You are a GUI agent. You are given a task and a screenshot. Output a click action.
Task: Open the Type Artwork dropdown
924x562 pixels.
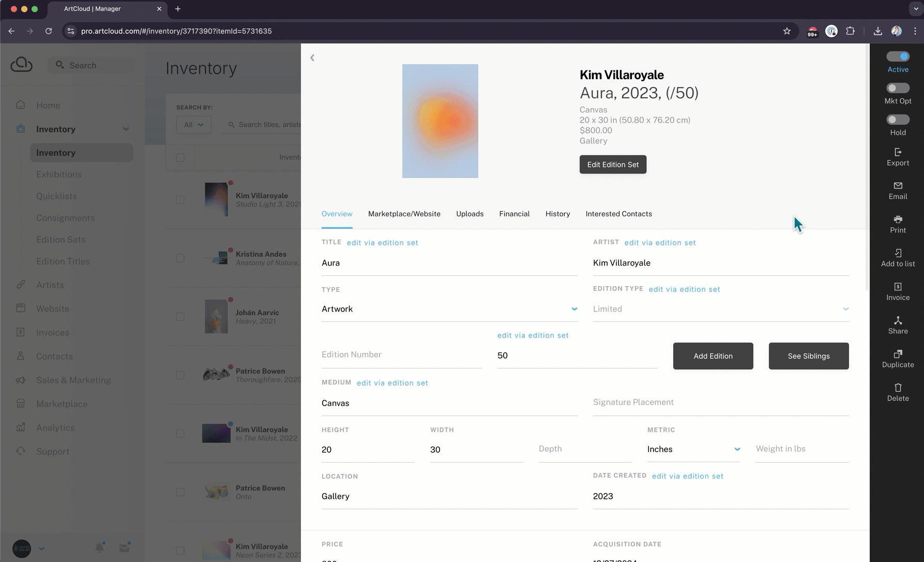coord(449,309)
